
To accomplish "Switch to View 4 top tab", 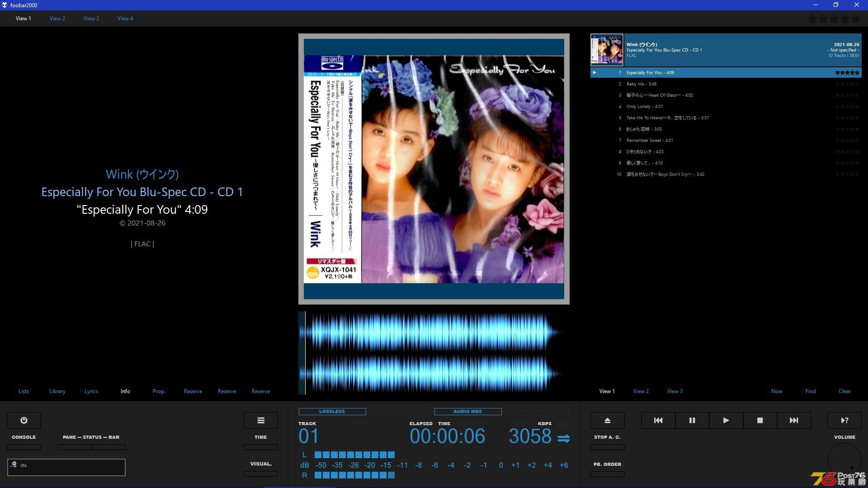I will (x=125, y=19).
